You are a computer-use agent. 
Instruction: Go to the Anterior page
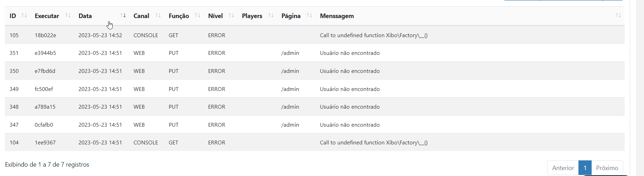563,168
